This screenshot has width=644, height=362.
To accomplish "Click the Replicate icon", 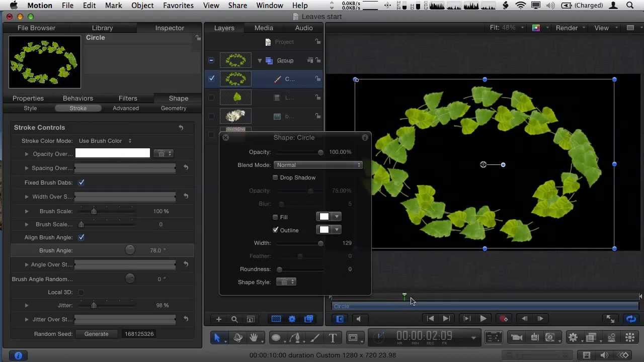I will click(630, 338).
